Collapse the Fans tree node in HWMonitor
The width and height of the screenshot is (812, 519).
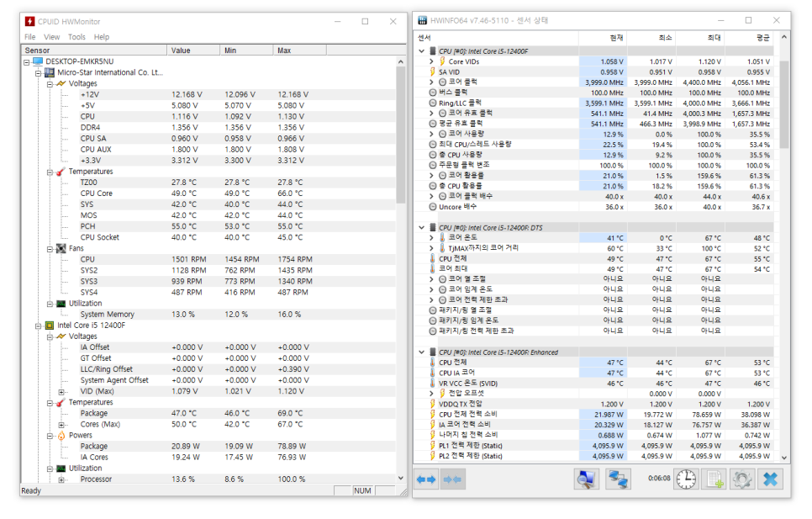(x=50, y=249)
